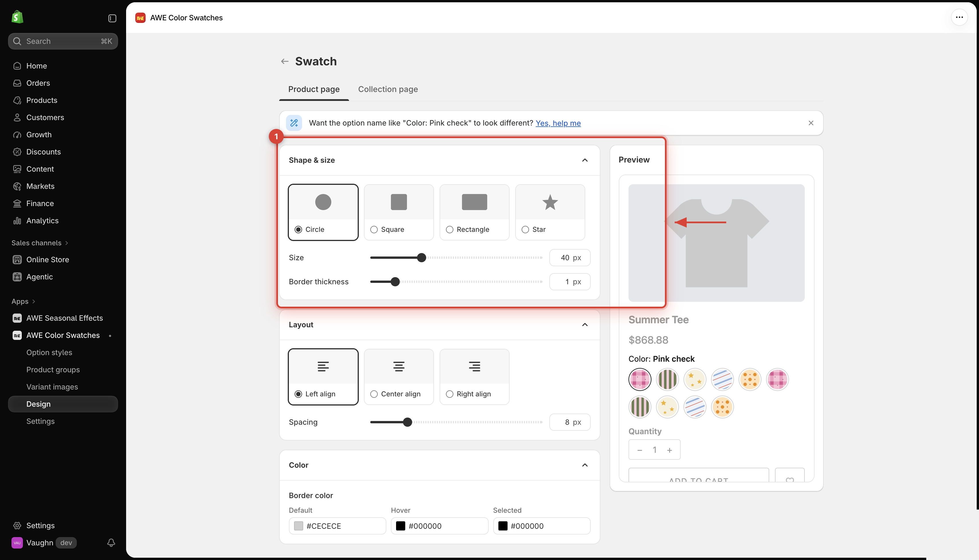Click the magic wand icon in banner

pyautogui.click(x=294, y=123)
